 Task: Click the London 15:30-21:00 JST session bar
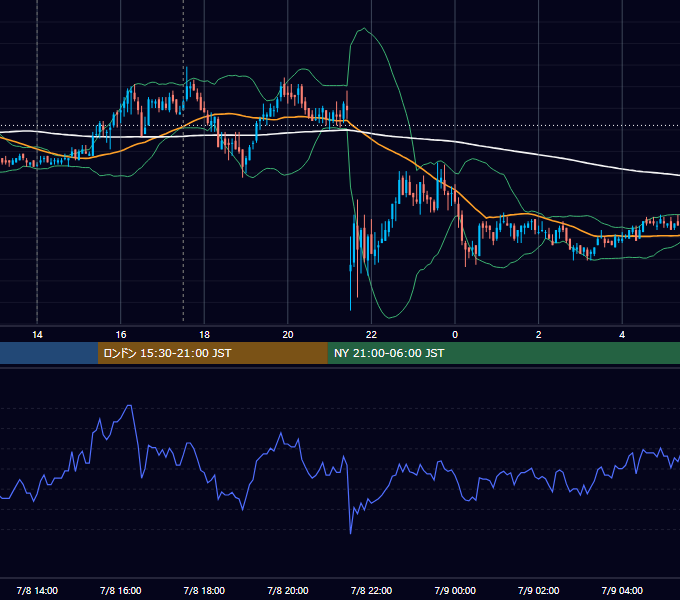[212, 353]
